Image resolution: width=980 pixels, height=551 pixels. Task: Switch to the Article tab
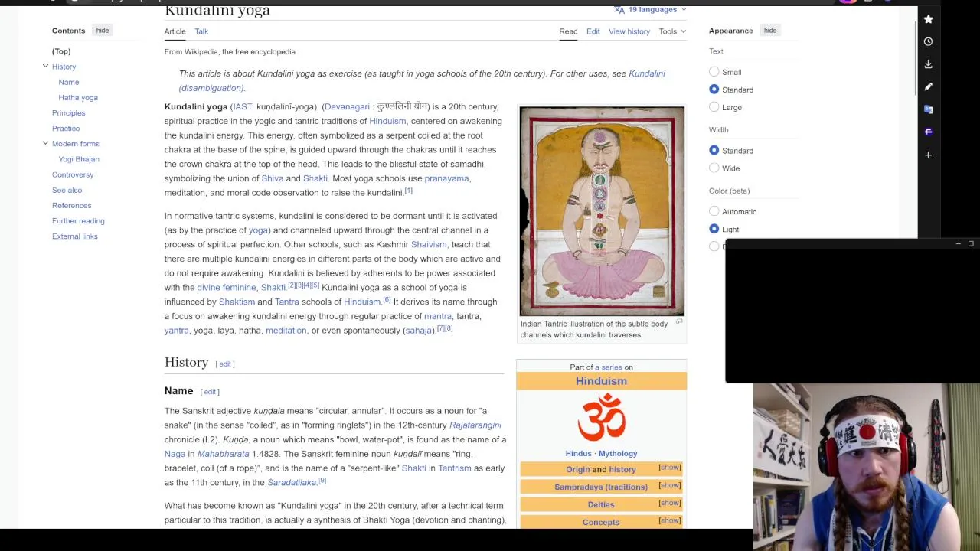(175, 31)
